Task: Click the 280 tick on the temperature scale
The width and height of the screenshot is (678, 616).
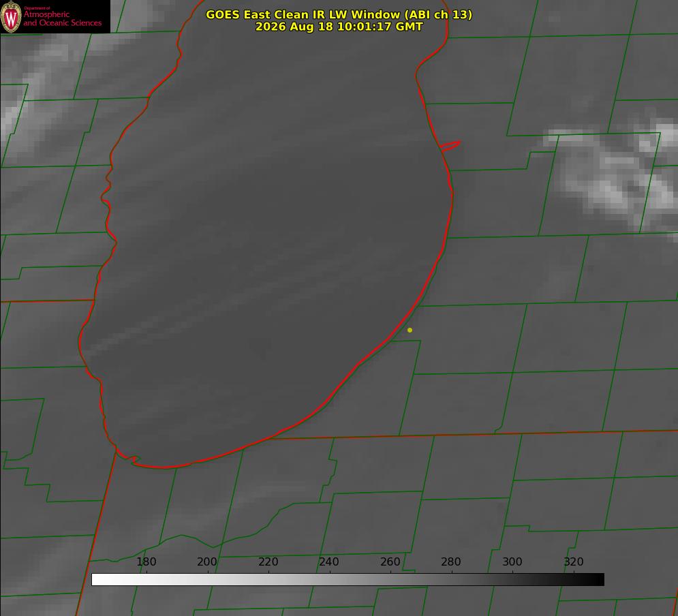Action: point(451,561)
